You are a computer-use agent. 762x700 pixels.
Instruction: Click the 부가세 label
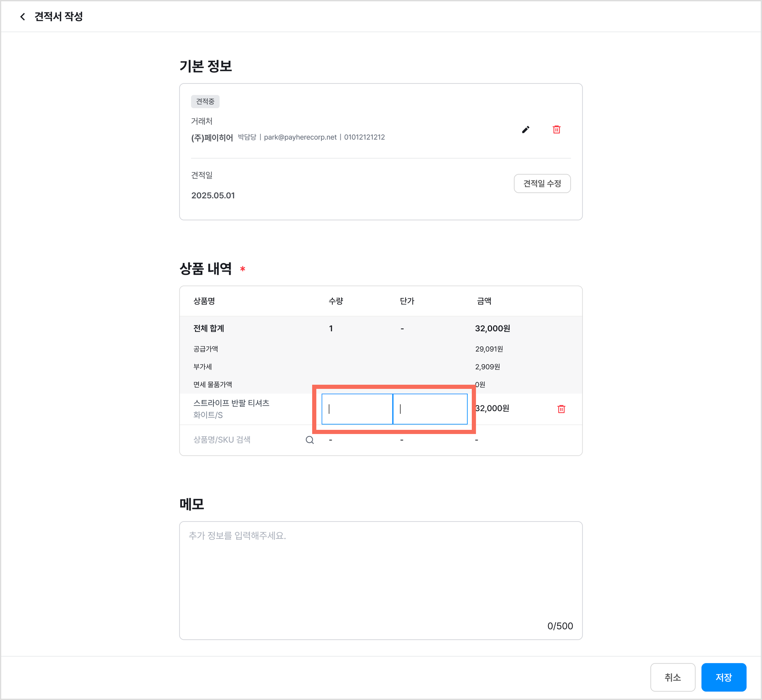point(203,367)
